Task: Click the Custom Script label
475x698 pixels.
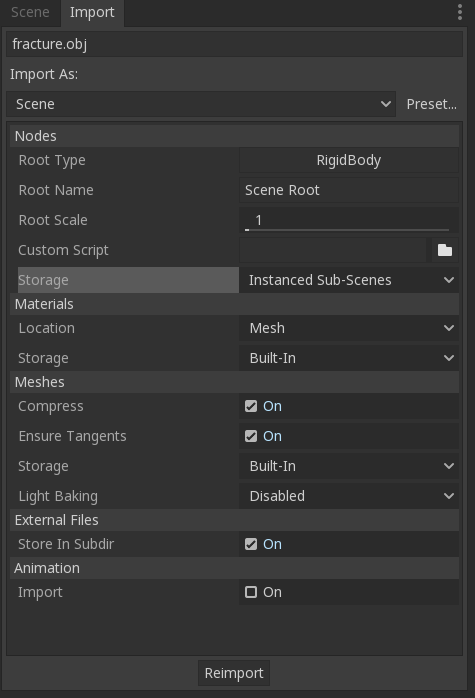Action: (63, 250)
